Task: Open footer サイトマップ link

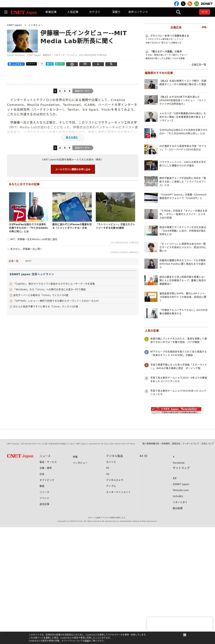Action: coord(181,468)
